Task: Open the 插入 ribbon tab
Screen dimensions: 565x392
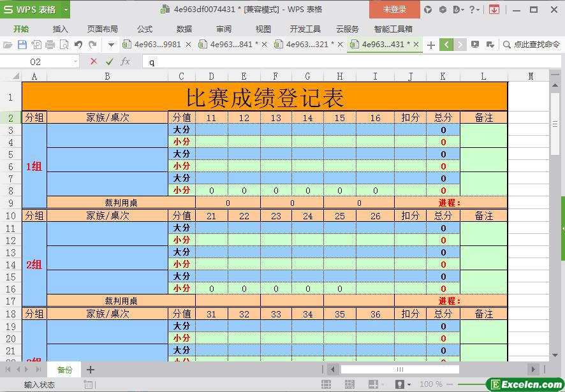Action: point(61,29)
